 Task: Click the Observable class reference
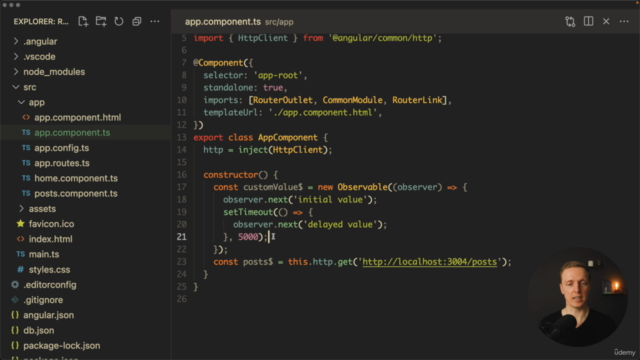[362, 187]
